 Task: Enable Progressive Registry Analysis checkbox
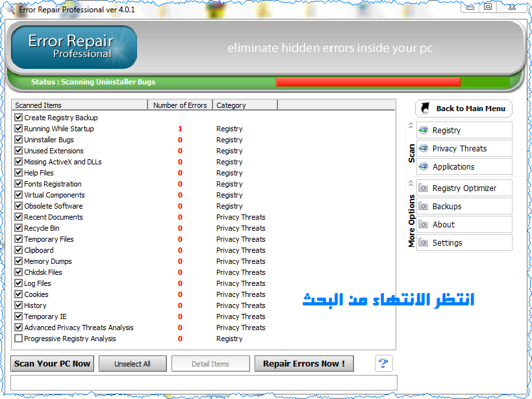click(19, 339)
